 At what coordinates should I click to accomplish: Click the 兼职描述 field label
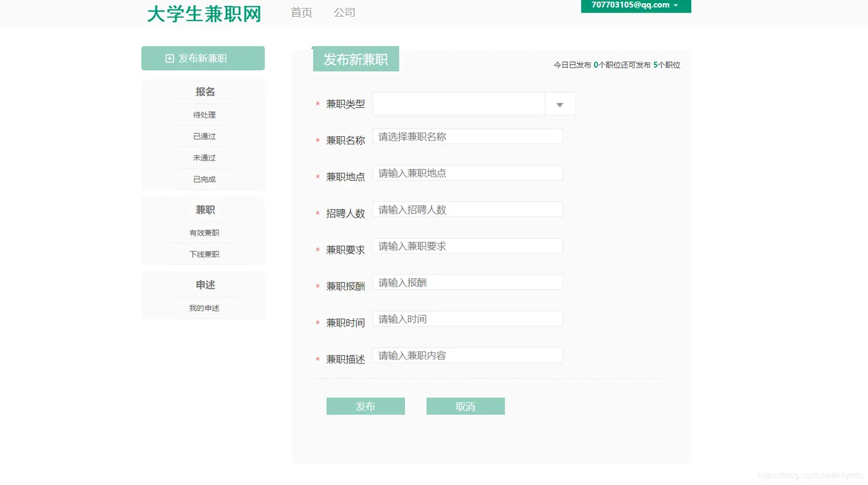pyautogui.click(x=345, y=359)
